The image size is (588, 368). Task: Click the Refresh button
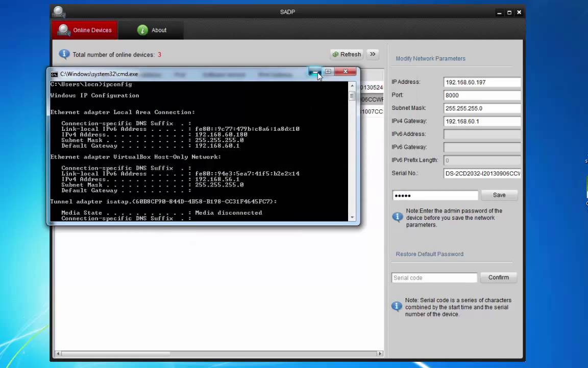click(x=347, y=55)
